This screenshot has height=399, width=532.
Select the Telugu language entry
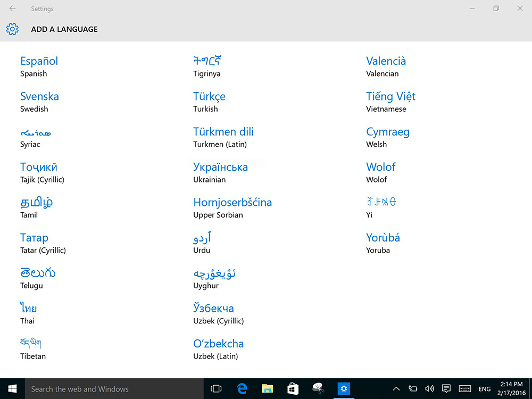click(38, 278)
